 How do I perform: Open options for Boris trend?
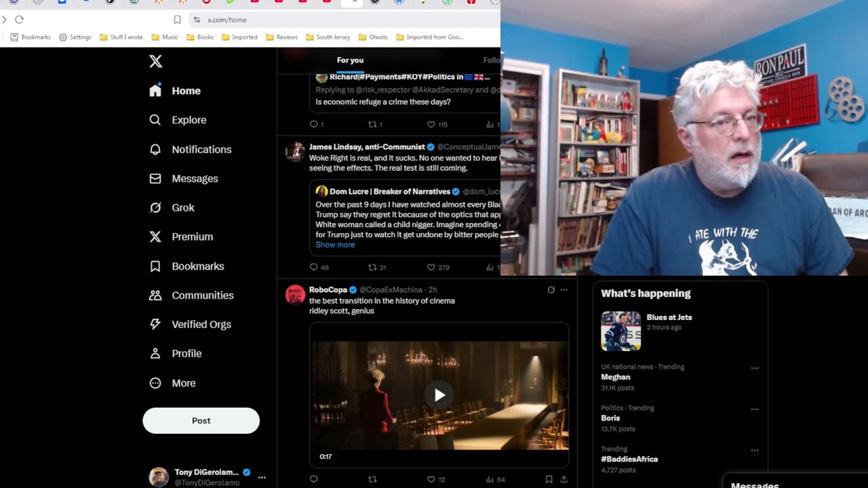click(x=754, y=409)
